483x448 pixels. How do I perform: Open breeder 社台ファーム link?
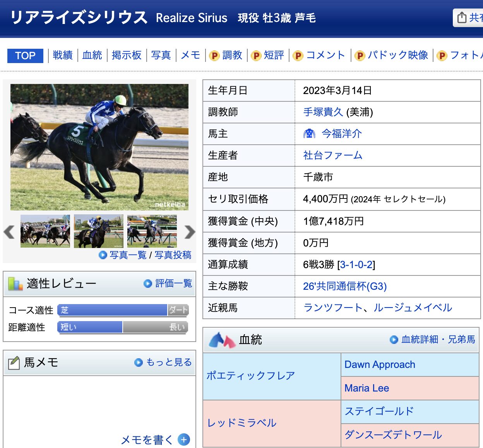point(333,156)
